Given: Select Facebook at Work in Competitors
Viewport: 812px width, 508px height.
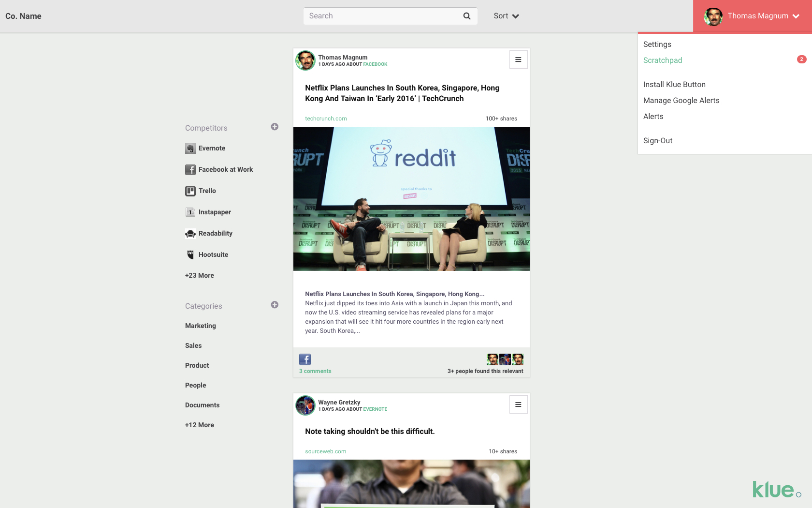Looking at the screenshot, I should 226,170.
